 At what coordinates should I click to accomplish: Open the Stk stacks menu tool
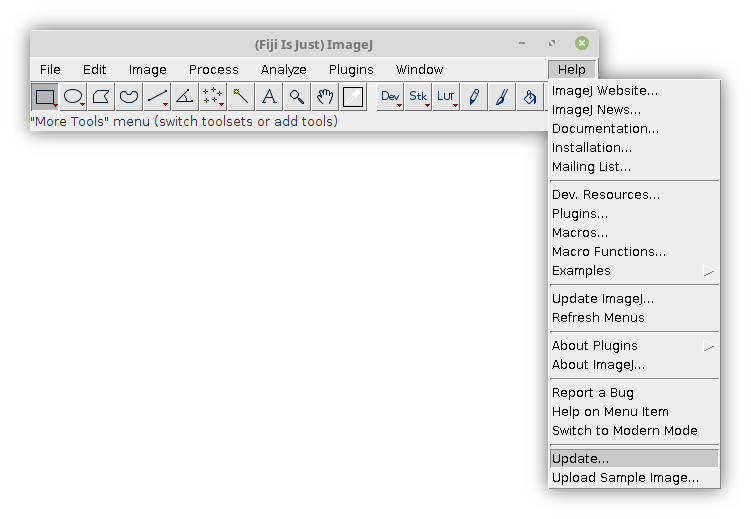point(418,97)
